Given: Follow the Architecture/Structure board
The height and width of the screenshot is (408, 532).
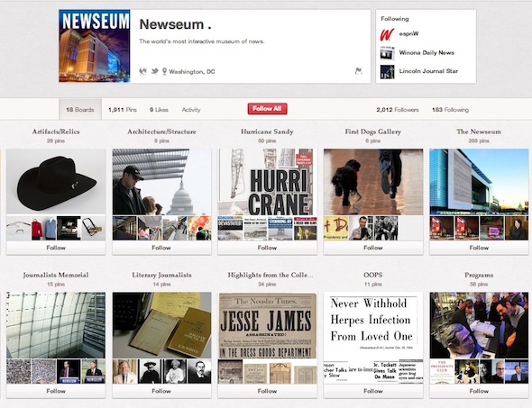Looking at the screenshot, I should click(161, 248).
